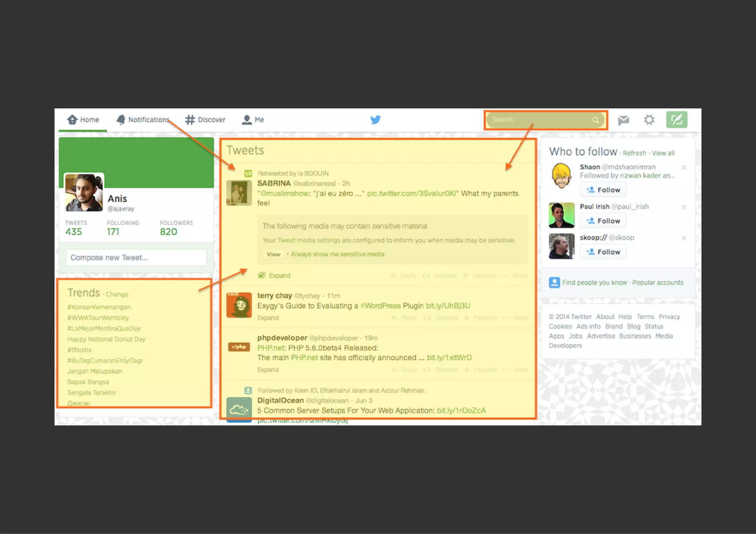
Task: Click Find people you know icon
Action: tap(554, 282)
